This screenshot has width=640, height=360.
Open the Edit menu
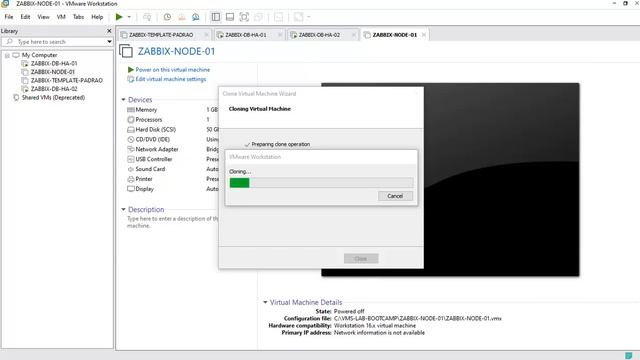pyautogui.click(x=25, y=17)
